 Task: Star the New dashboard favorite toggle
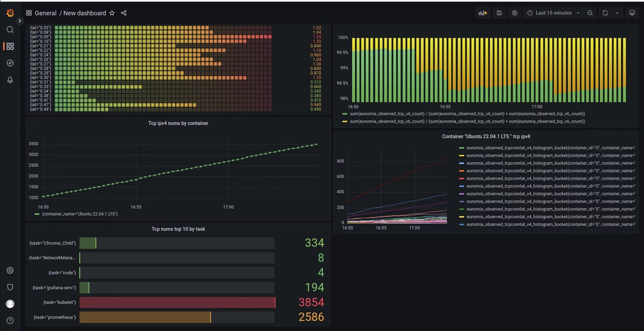pyautogui.click(x=112, y=13)
